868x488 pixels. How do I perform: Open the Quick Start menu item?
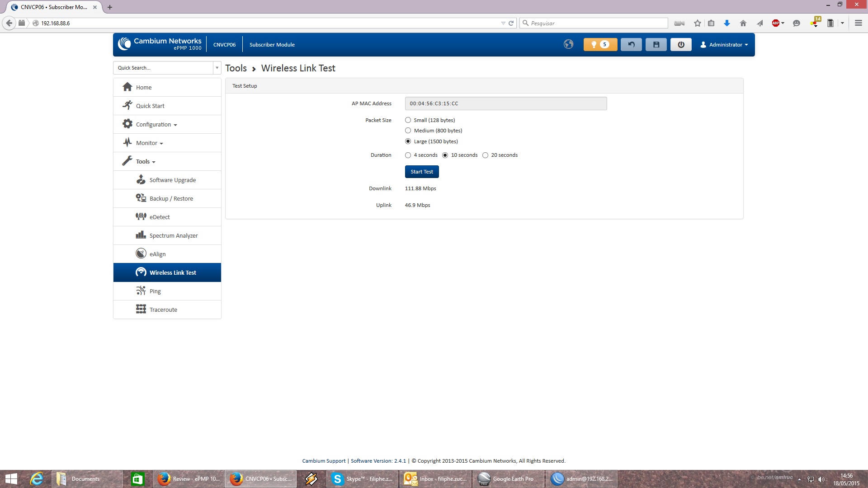pyautogui.click(x=150, y=106)
